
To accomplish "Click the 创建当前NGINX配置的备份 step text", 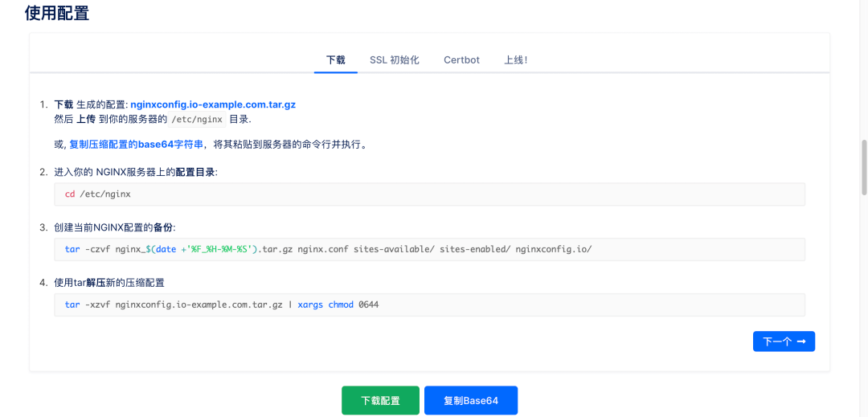I will (115, 227).
